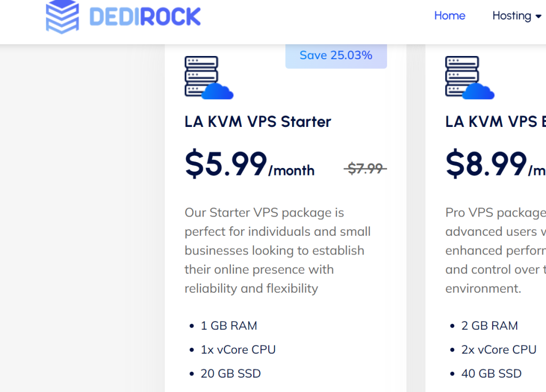The height and width of the screenshot is (392, 546).
Task: Select the second LA KVM VPS plan title
Action: coord(495,122)
